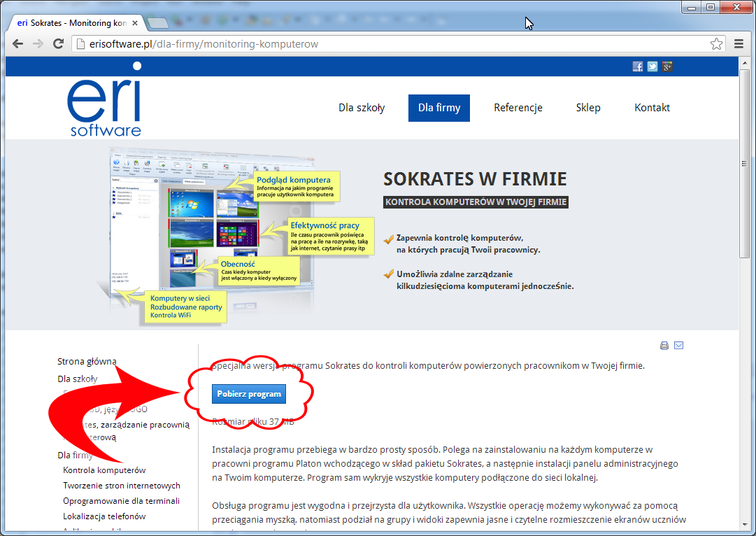Click the browser Back arrow

coord(18,44)
